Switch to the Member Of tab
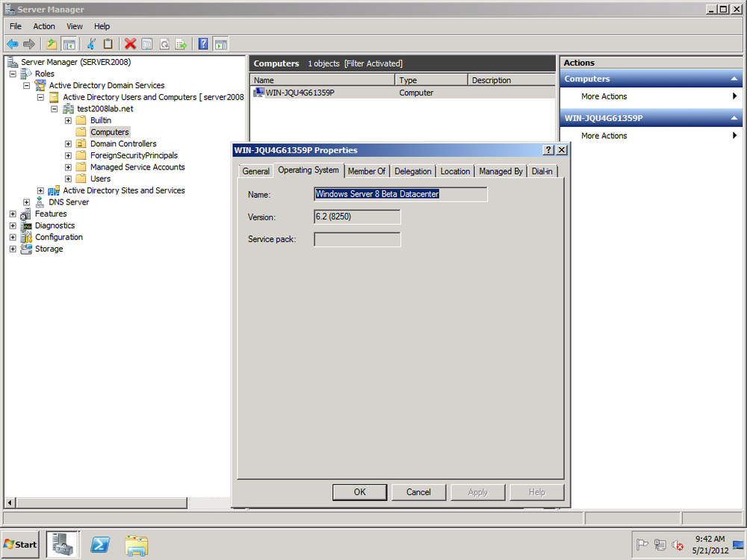This screenshot has width=747, height=560. pyautogui.click(x=366, y=171)
